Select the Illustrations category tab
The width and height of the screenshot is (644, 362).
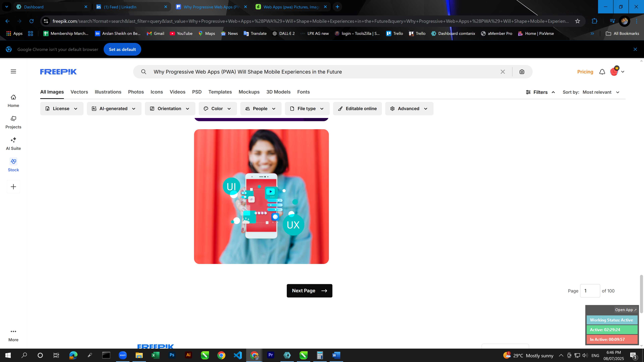click(x=108, y=92)
